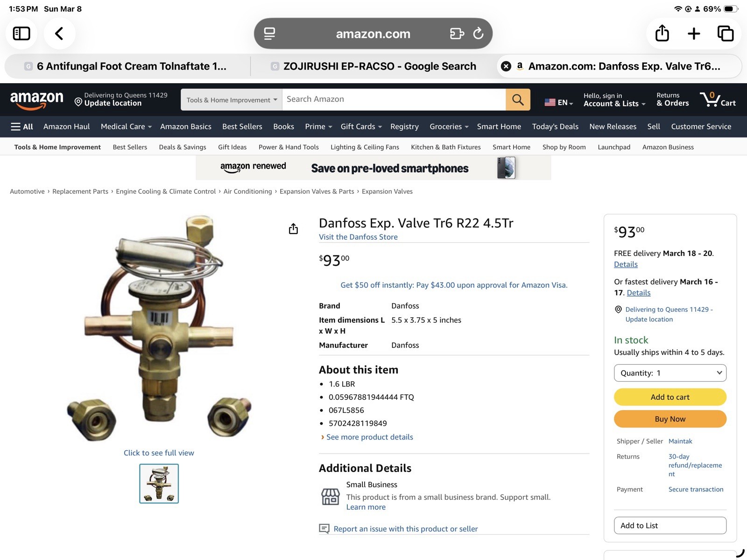The height and width of the screenshot is (560, 747).
Task: Reload the page with refresh icon
Action: 478,34
